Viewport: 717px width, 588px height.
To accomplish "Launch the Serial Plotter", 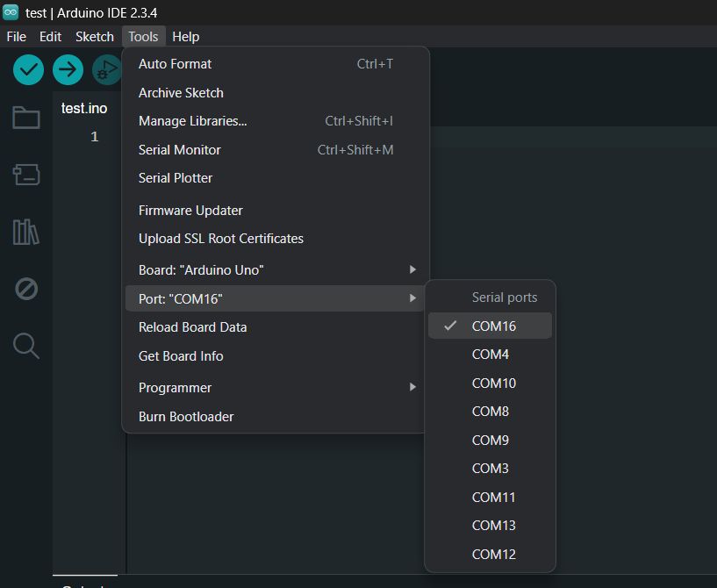I will (x=276, y=178).
